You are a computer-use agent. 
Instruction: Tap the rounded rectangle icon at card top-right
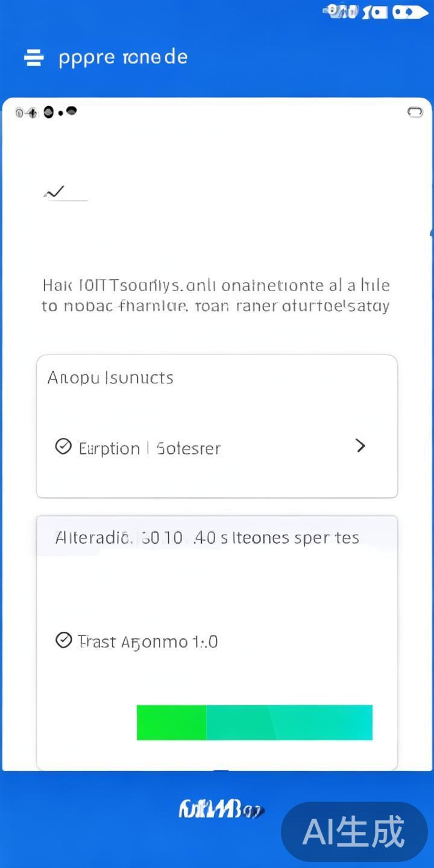coord(415,112)
